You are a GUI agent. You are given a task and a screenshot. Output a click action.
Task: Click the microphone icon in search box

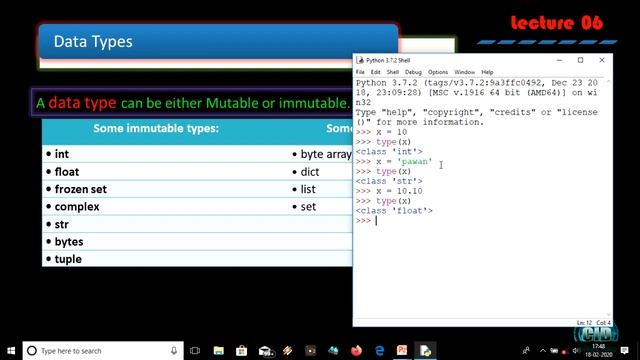pyautogui.click(x=174, y=351)
